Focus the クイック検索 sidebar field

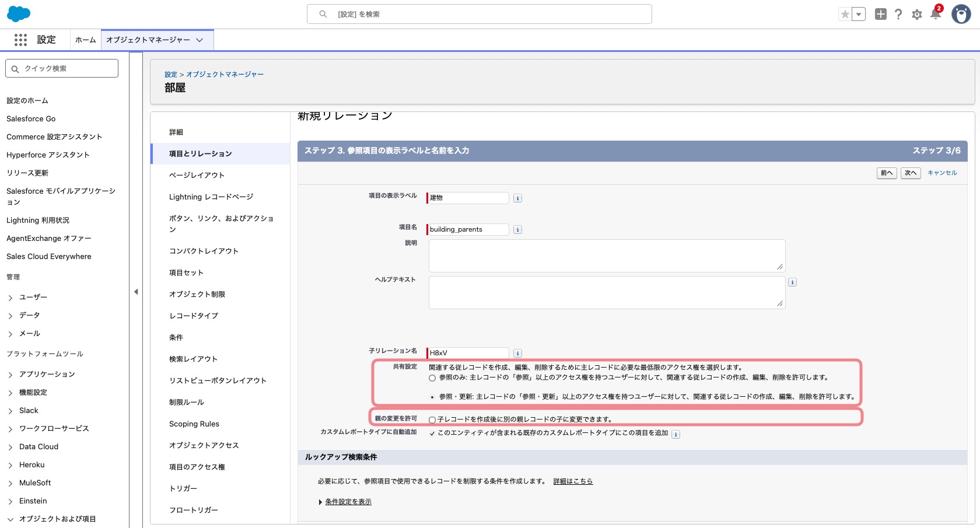click(62, 68)
